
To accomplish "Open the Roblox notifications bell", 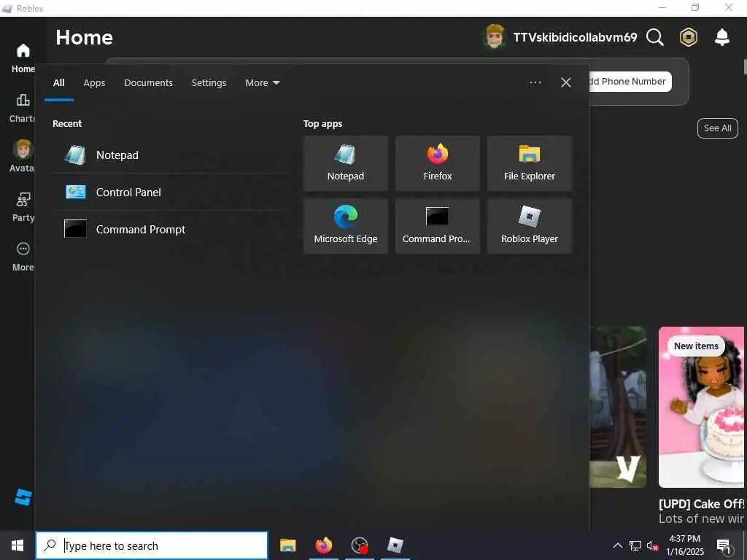I will [722, 37].
